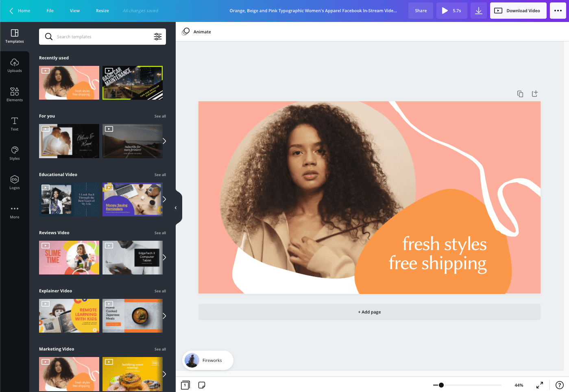
Task: Open the Text panel
Action: pos(15,123)
